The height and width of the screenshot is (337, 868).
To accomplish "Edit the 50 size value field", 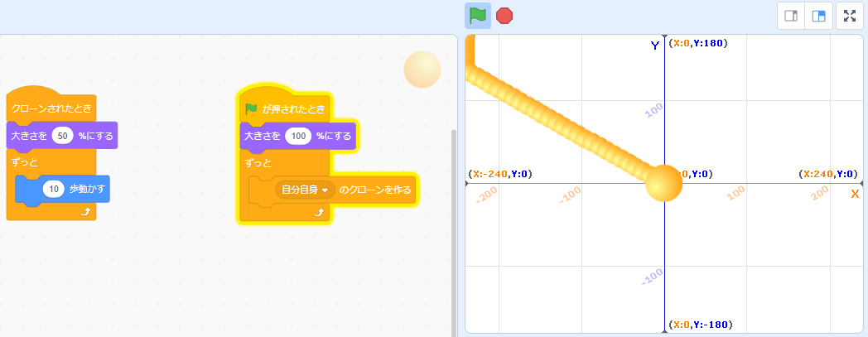I will pyautogui.click(x=62, y=136).
